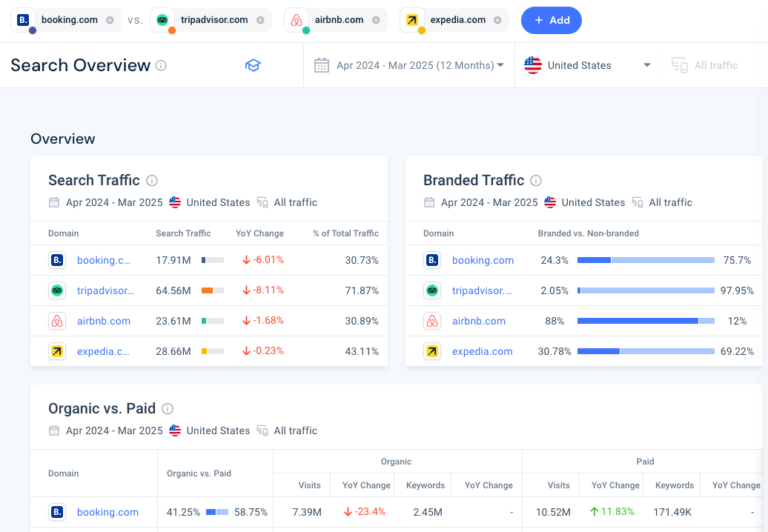Click booking favicon in Search Traffic row

(57, 260)
